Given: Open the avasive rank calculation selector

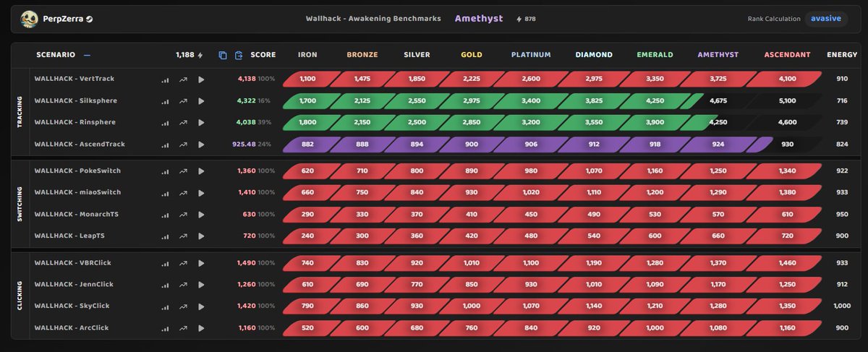Looking at the screenshot, I should 825,19.
